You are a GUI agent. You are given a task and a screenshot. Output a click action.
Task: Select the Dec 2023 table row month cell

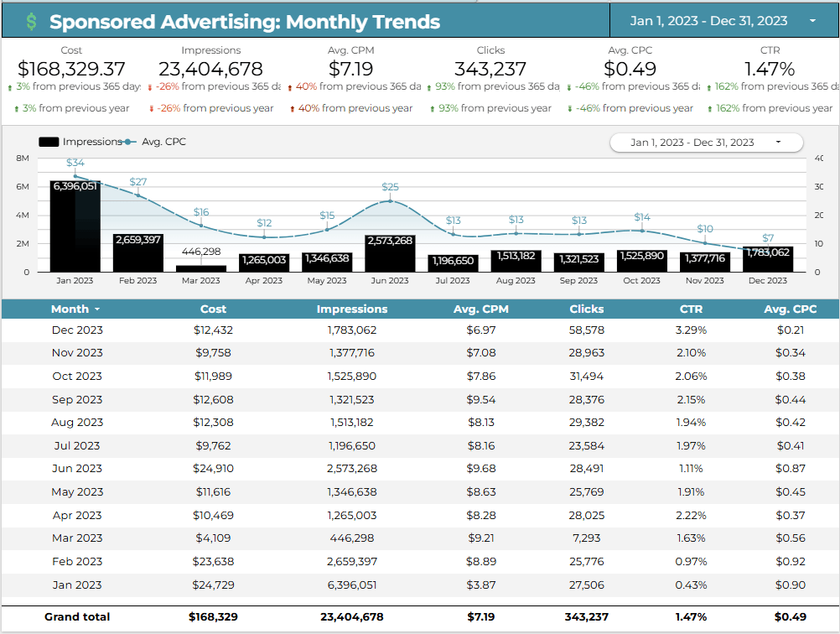pyautogui.click(x=77, y=330)
